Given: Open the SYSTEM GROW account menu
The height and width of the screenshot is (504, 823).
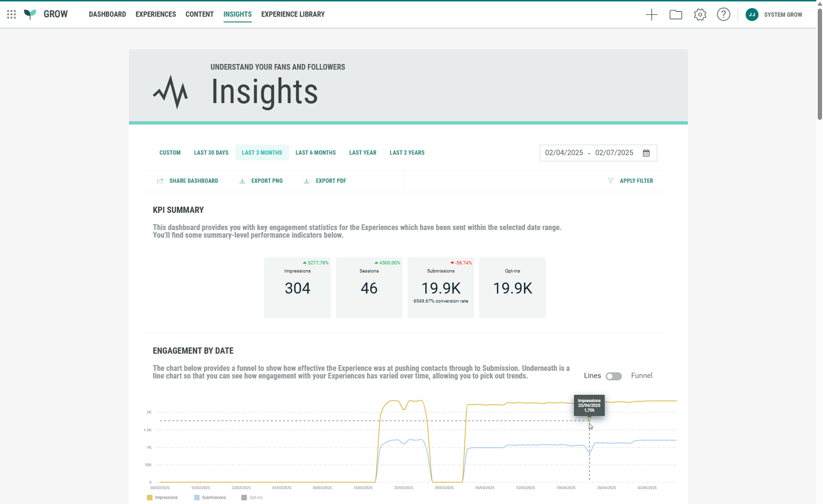Looking at the screenshot, I should tap(783, 15).
